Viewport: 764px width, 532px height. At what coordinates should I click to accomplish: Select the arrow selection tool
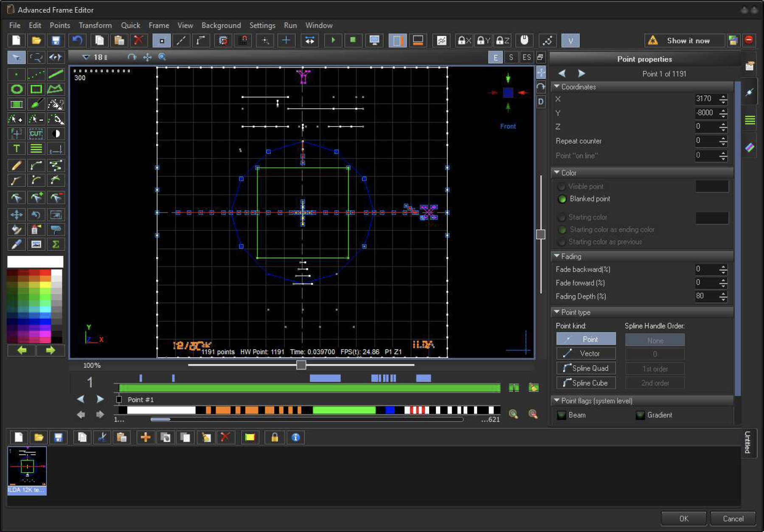pyautogui.click(x=17, y=57)
